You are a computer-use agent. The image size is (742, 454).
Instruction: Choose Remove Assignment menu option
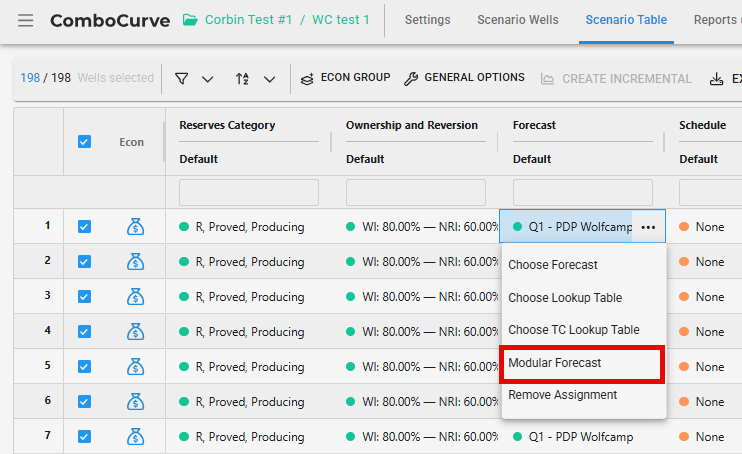[x=562, y=395]
